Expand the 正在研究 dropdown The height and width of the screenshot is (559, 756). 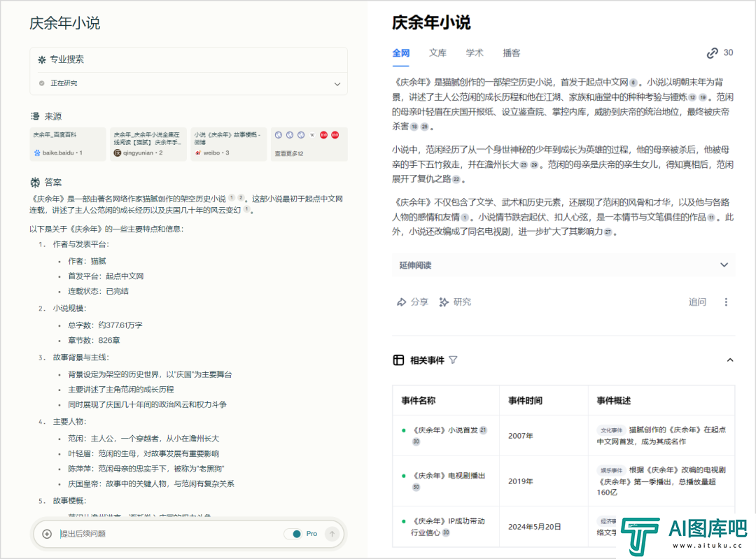click(337, 84)
